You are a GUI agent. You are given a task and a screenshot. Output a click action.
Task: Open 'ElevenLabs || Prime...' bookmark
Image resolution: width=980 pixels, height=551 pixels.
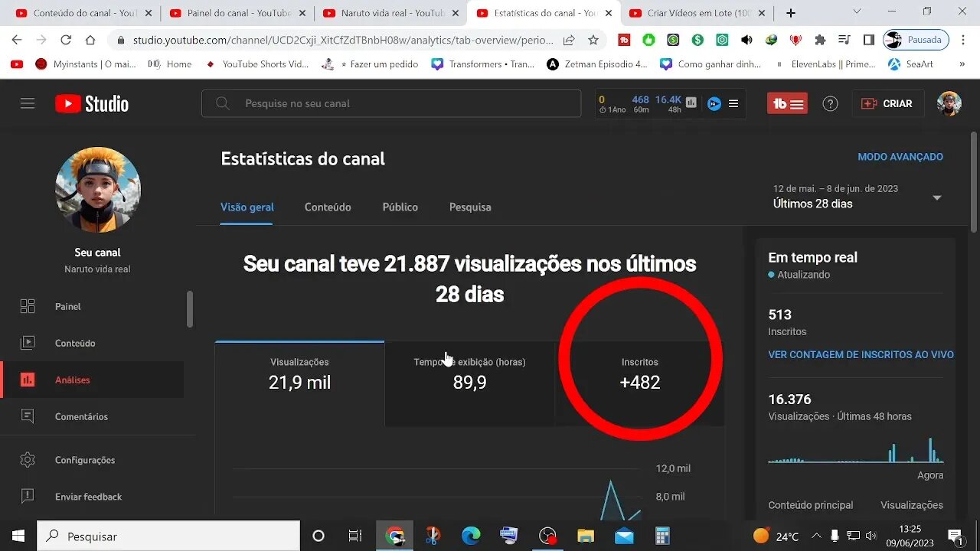tap(825, 64)
